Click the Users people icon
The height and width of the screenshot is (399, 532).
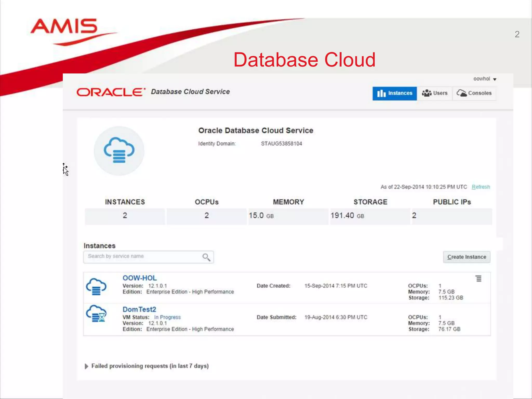(427, 93)
